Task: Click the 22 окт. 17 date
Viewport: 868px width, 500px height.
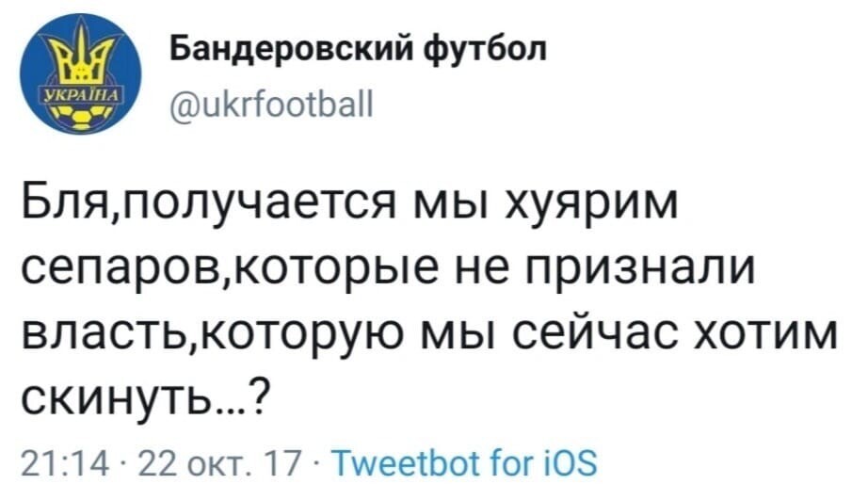Action: pyautogui.click(x=220, y=464)
